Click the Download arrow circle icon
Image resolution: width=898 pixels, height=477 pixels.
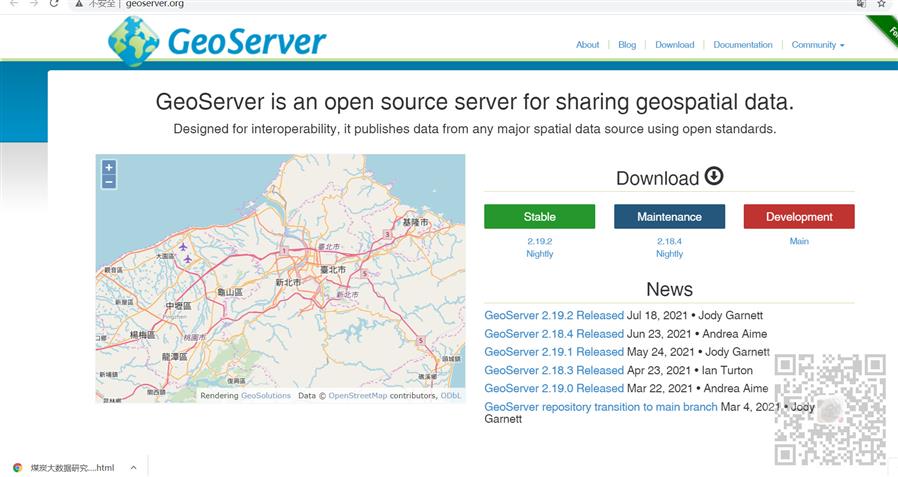click(714, 176)
